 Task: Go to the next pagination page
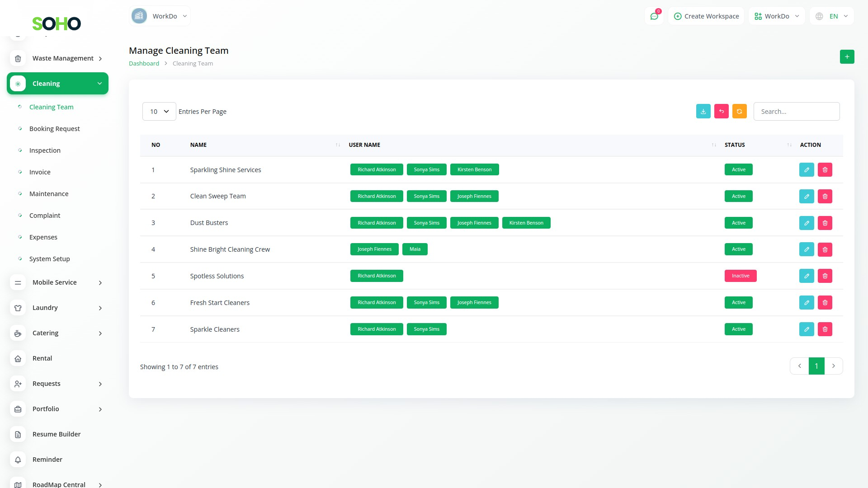(833, 366)
